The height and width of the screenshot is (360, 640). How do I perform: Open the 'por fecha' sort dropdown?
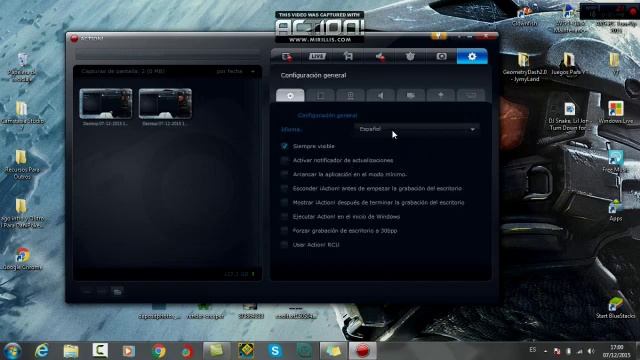[236, 71]
